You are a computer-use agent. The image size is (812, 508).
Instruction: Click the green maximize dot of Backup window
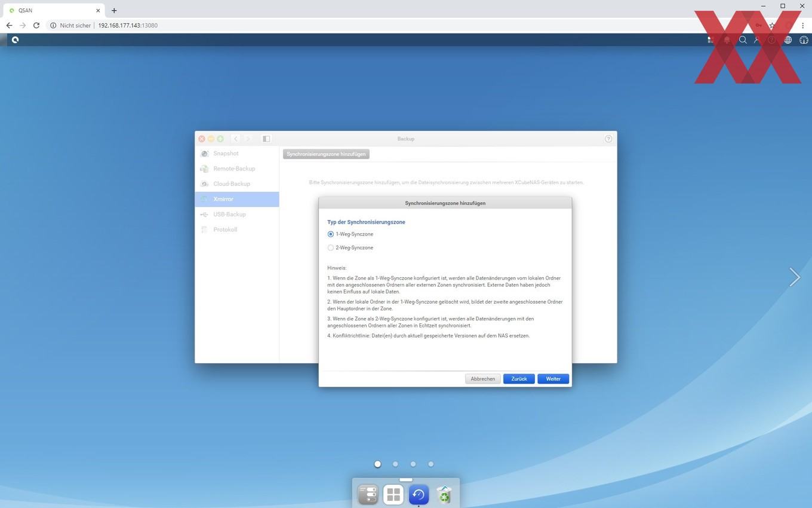point(220,139)
